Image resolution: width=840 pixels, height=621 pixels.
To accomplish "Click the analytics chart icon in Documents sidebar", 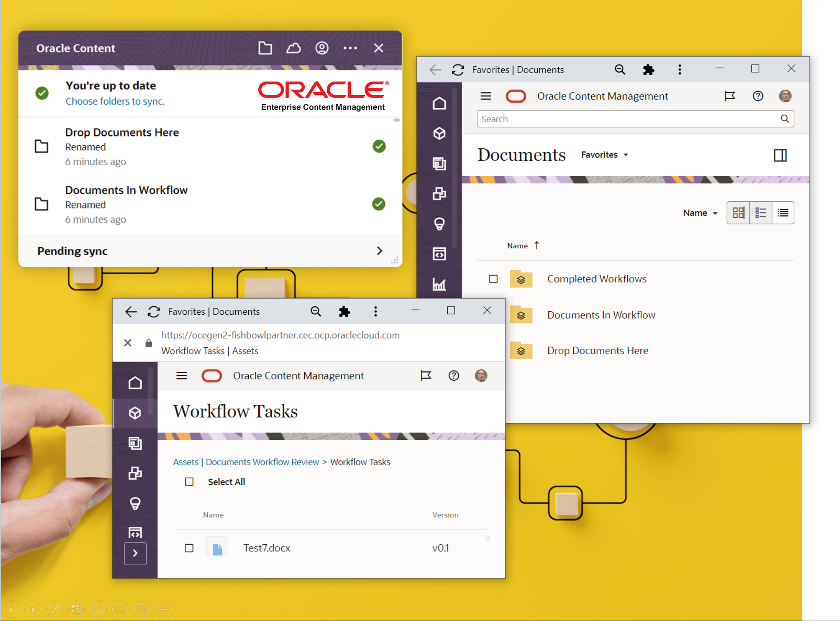I will click(x=439, y=284).
